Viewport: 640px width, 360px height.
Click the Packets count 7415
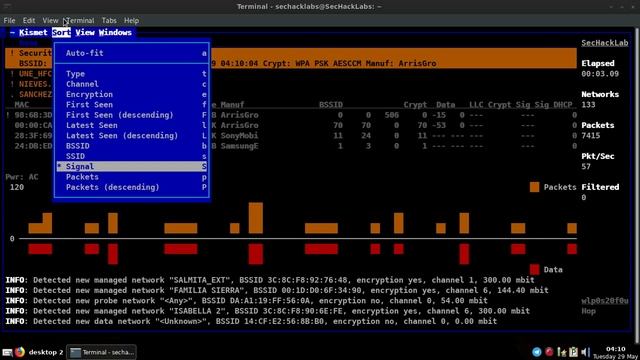click(591, 136)
